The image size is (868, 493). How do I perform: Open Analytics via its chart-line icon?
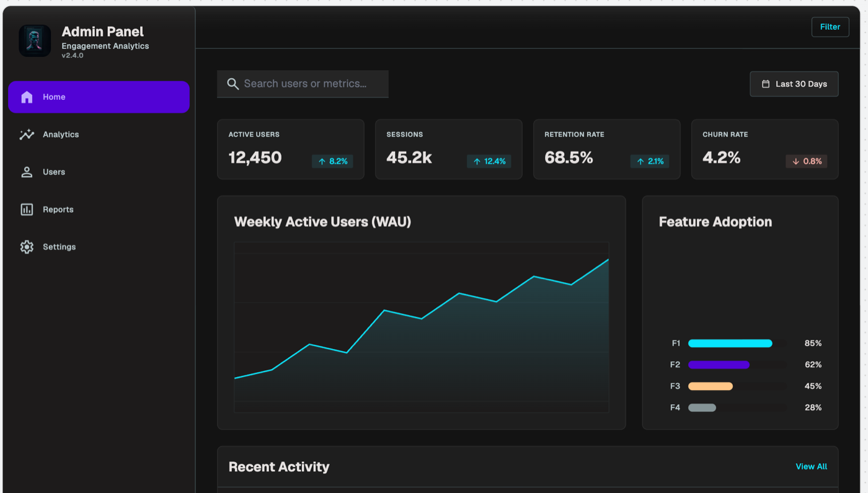[x=27, y=135]
